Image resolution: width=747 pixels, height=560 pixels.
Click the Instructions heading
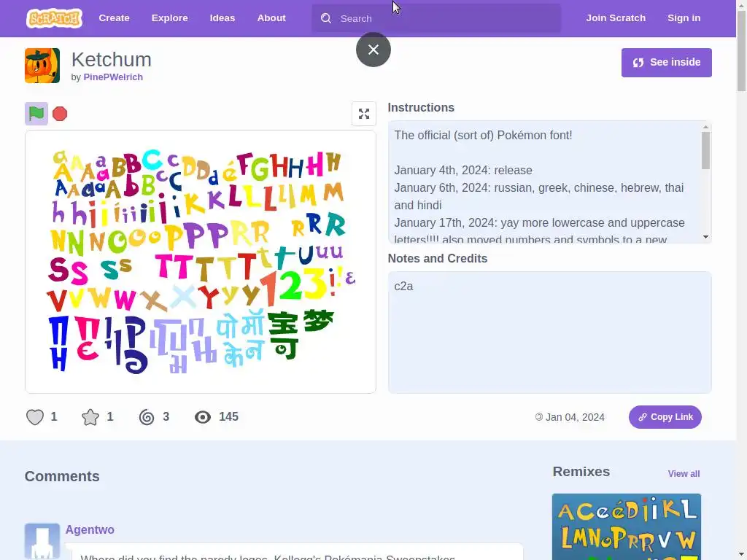pyautogui.click(x=421, y=108)
